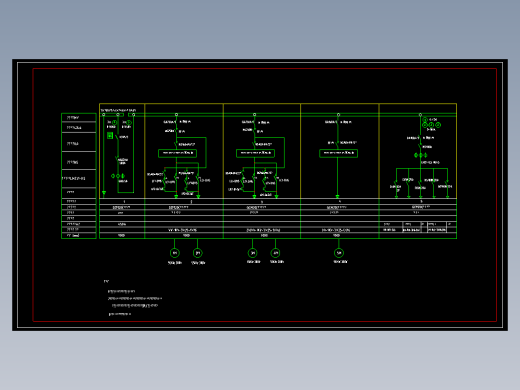Click the first motor circle symbol, leftmost below the cabinets
The height and width of the screenshot is (390, 520).
coord(175,253)
